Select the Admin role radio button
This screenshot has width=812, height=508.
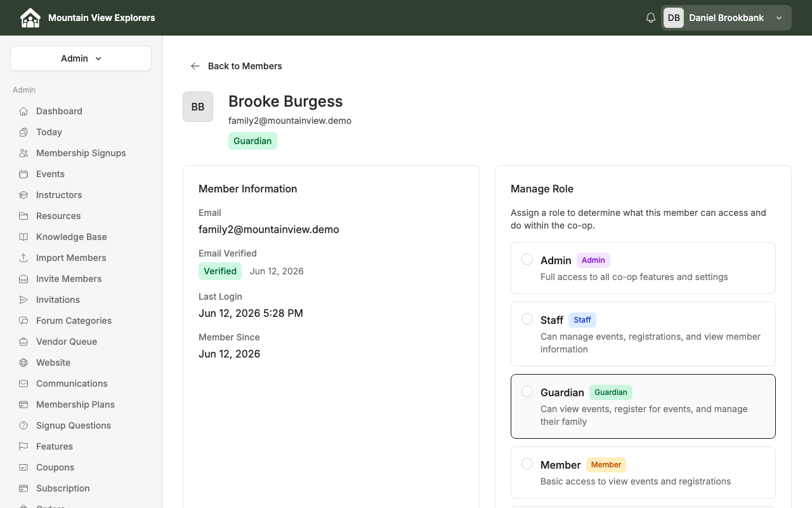(x=527, y=259)
